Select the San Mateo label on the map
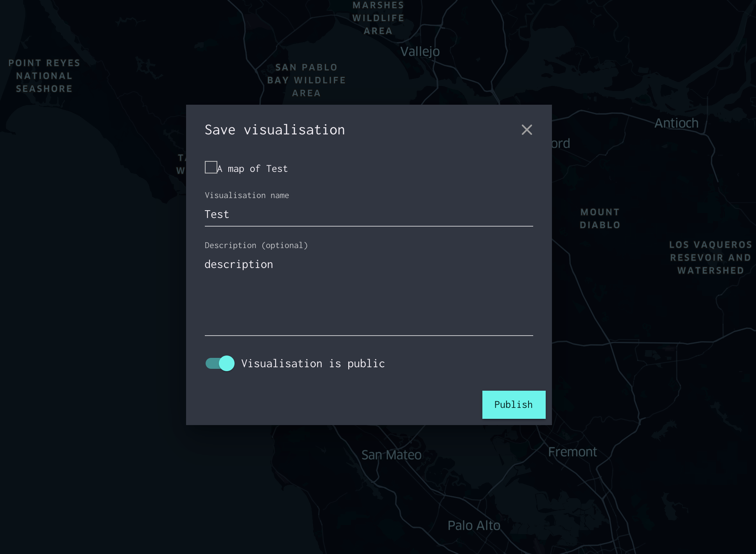 [391, 455]
